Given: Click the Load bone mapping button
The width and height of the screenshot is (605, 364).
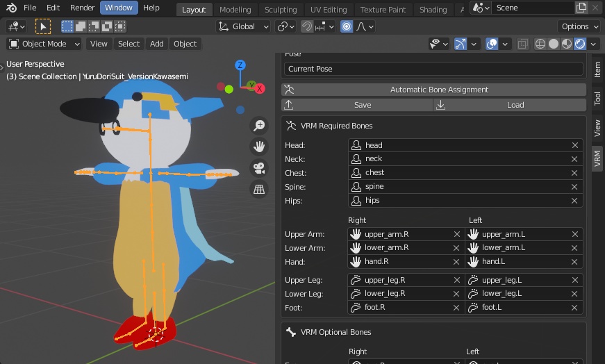Looking at the screenshot, I should tap(510, 105).
